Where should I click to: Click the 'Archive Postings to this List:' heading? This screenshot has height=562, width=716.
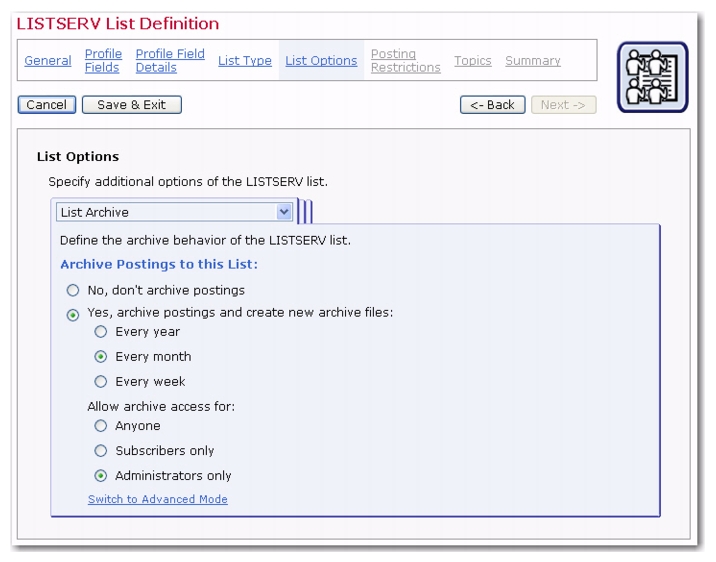point(159,264)
